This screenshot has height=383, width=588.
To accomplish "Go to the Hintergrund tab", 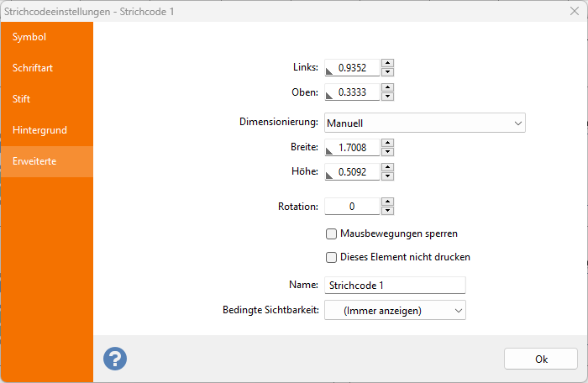I will (47, 130).
